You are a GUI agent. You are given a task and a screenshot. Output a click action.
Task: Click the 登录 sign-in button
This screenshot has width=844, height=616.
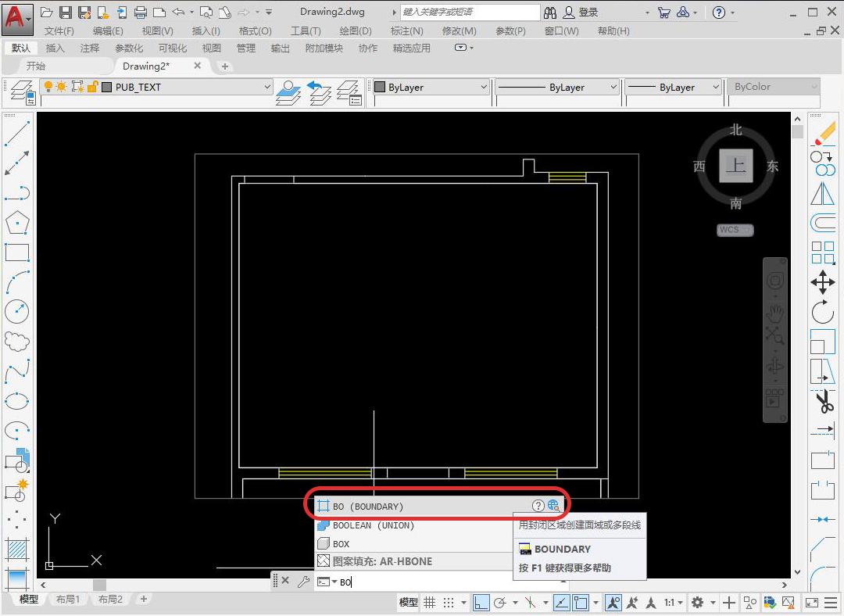[x=581, y=13]
